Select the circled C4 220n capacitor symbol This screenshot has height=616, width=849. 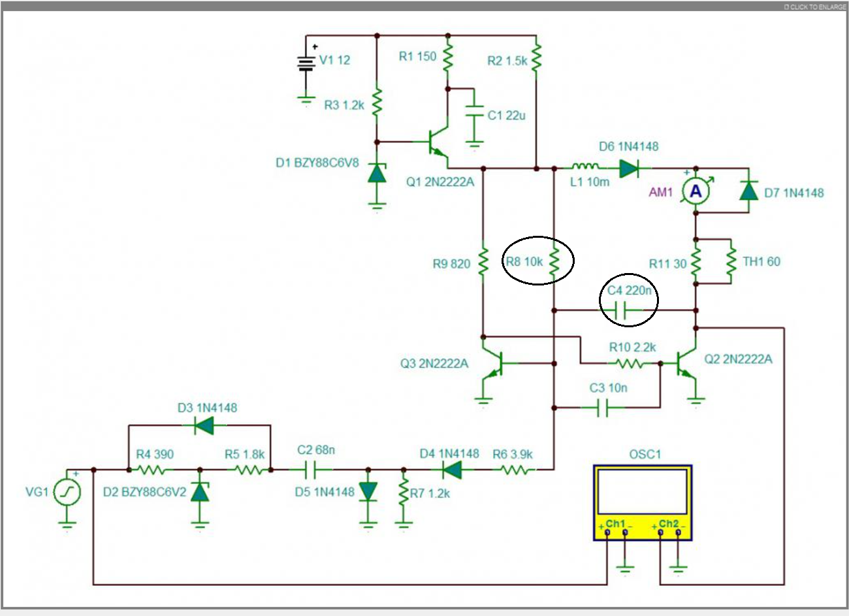tap(621, 310)
